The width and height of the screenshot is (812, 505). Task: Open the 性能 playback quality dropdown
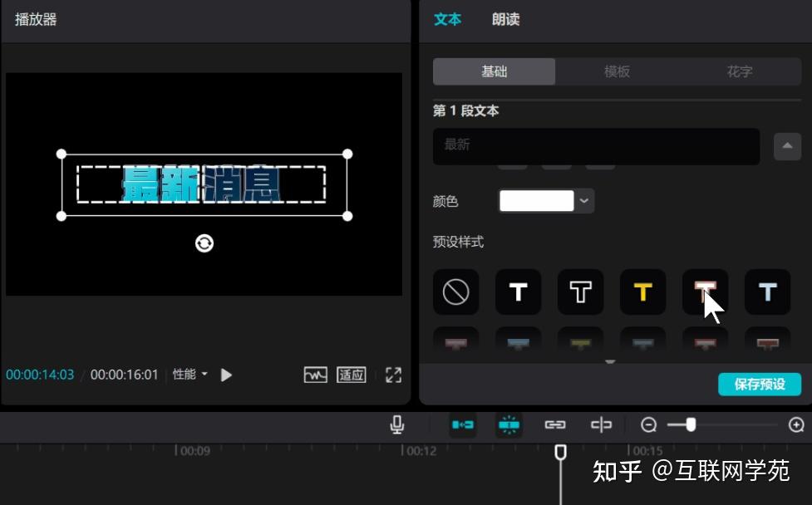[x=189, y=375]
